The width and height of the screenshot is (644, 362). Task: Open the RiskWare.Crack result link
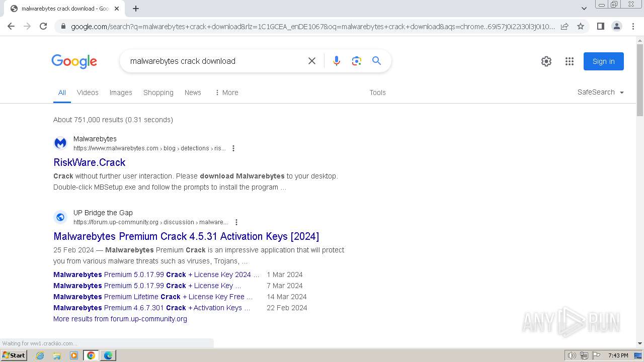90,162
